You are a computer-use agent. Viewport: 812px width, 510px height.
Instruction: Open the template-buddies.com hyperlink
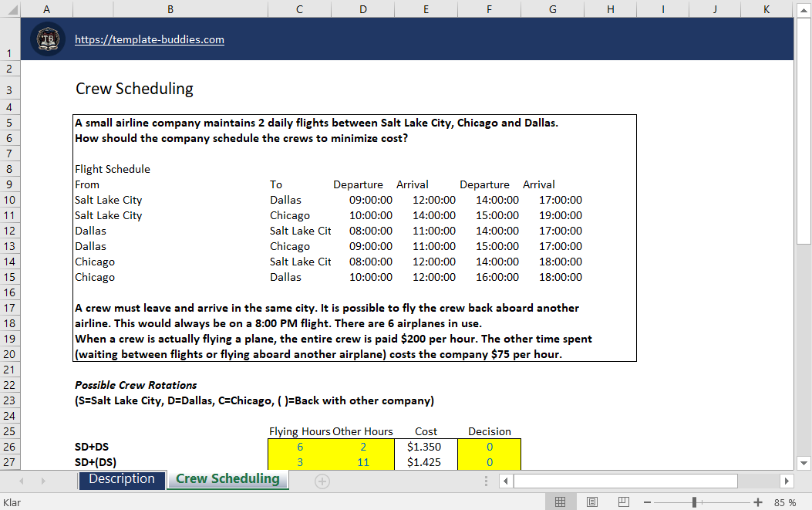click(x=149, y=39)
